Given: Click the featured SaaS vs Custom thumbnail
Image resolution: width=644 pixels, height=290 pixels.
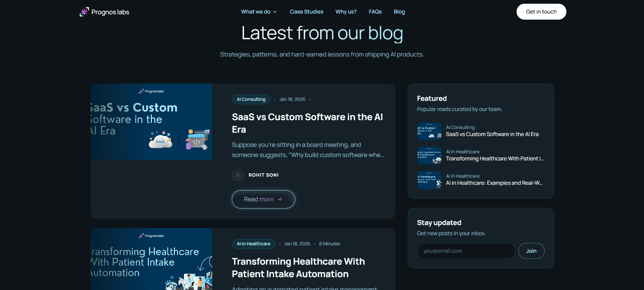Looking at the screenshot, I should 429,131.
